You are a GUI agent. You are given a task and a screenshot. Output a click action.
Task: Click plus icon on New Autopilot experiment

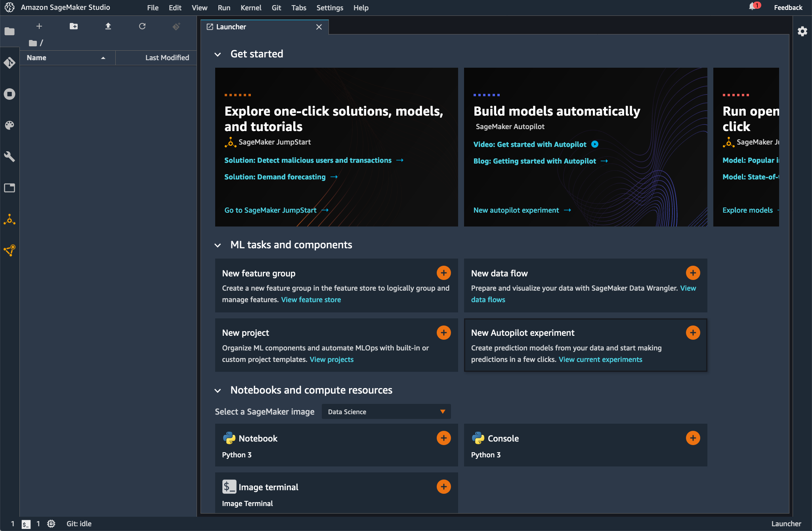click(693, 333)
